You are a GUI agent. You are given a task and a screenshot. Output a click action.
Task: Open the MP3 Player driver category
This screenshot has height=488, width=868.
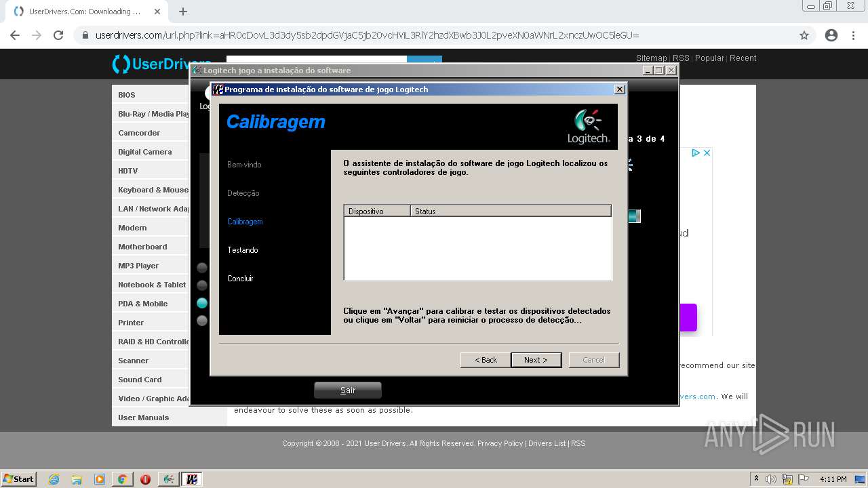click(x=138, y=266)
